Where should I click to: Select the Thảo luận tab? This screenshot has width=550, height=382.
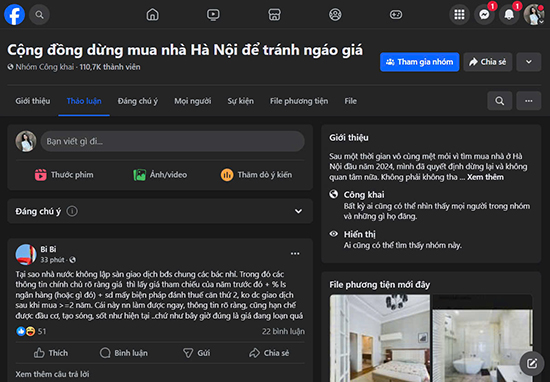(84, 101)
